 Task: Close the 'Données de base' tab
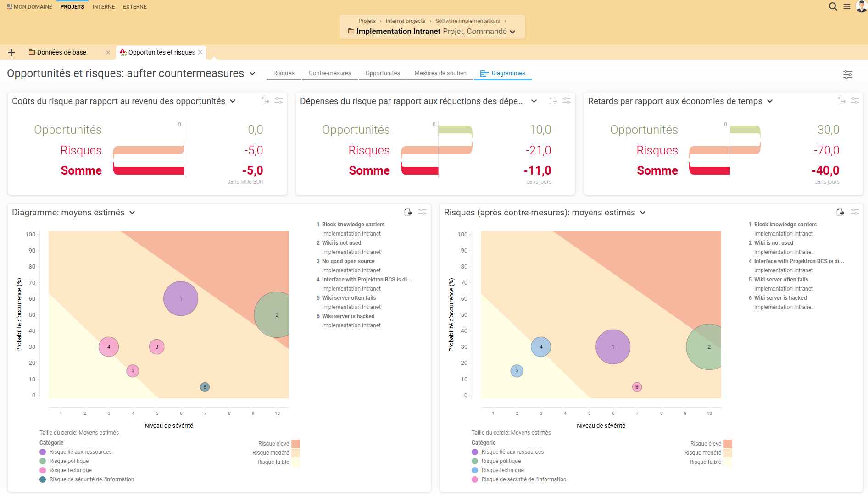[x=108, y=52]
